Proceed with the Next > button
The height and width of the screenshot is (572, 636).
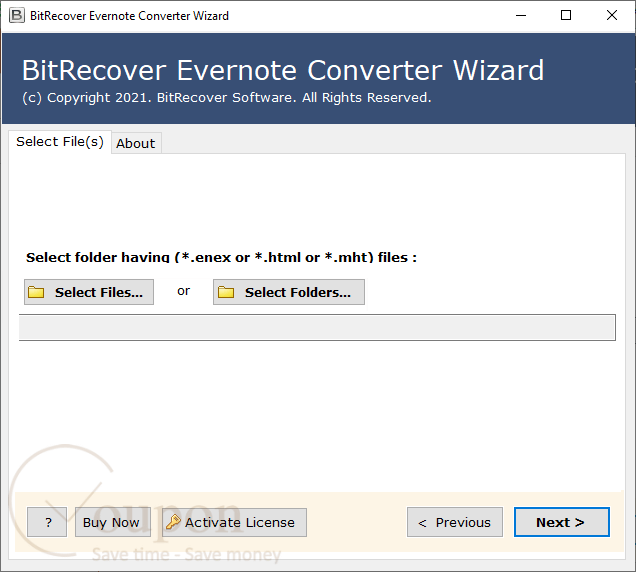[562, 522]
